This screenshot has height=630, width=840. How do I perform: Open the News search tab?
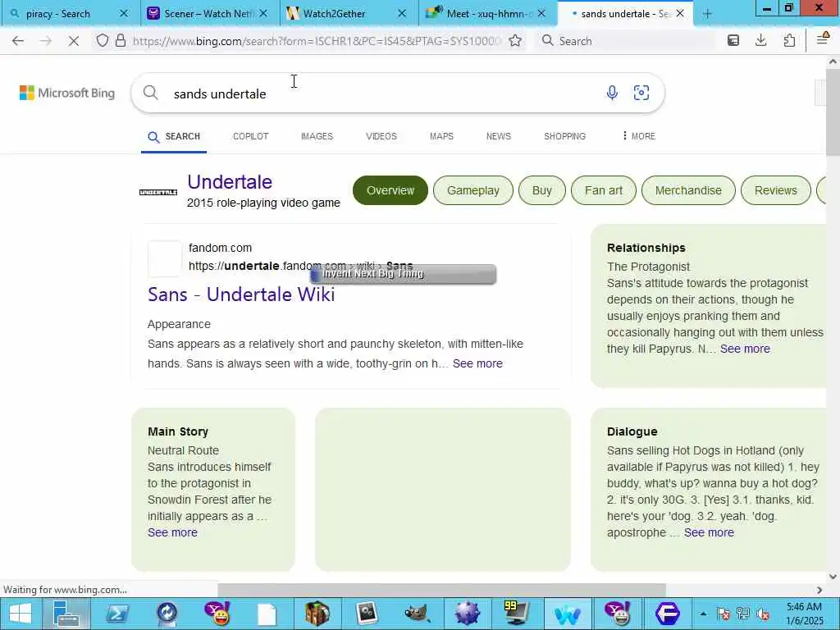[x=499, y=136]
